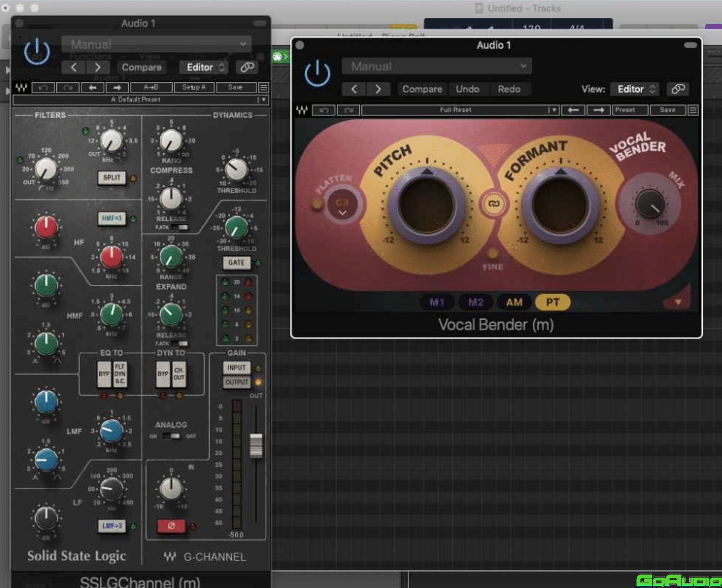Click the Compare button in Vocal Bender
Image resolution: width=722 pixels, height=588 pixels.
[x=422, y=89]
